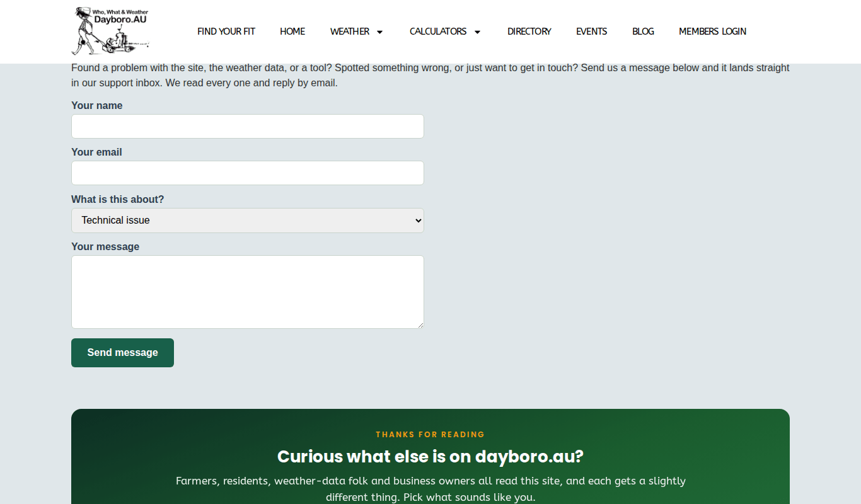Click the 'Curious what else is on dayboro.au?' heading

[430, 457]
